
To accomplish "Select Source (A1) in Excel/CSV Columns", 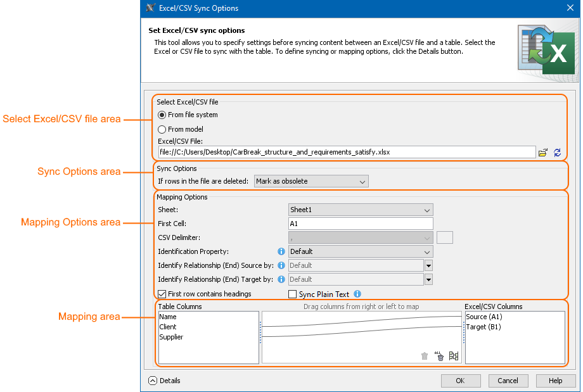I will click(x=484, y=317).
